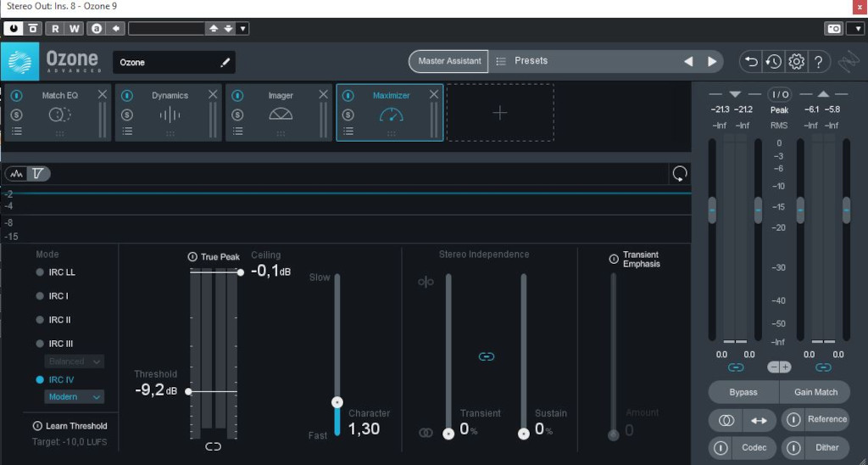Swap stereo channels arrow icon
Viewport: 868px width, 465px height.
pyautogui.click(x=759, y=421)
